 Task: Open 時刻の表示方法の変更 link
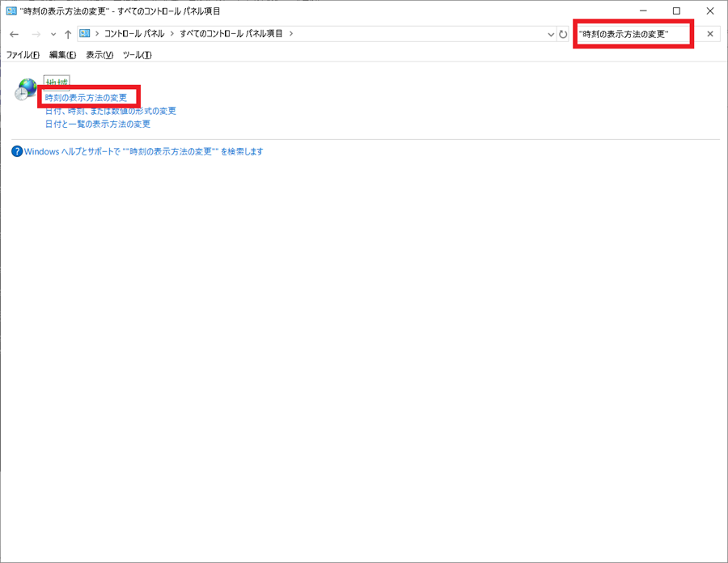87,97
